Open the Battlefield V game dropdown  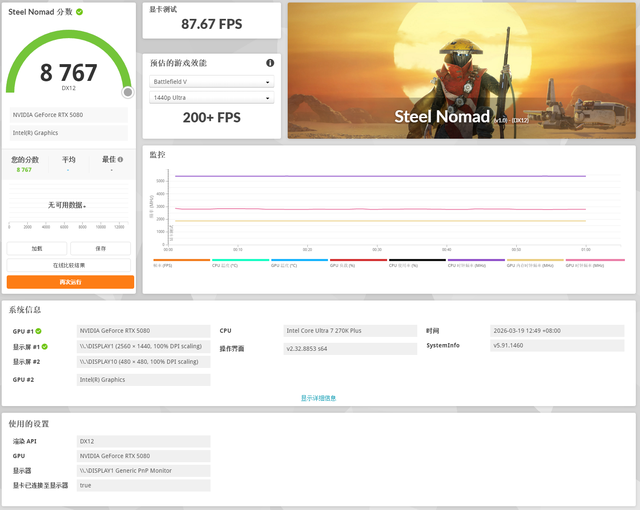pyautogui.click(x=211, y=82)
